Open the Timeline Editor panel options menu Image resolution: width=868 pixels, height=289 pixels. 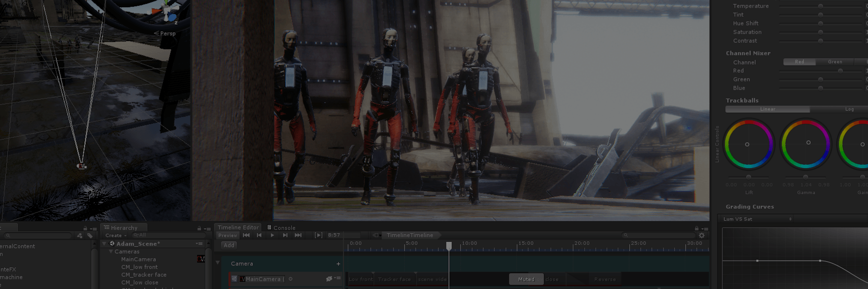point(705,229)
